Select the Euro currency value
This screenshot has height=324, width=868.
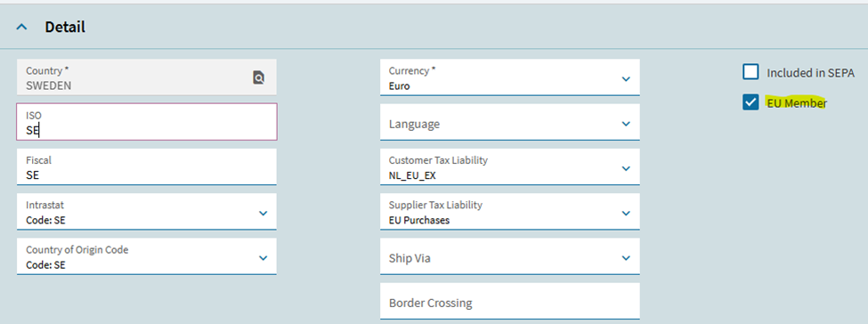pyautogui.click(x=399, y=85)
